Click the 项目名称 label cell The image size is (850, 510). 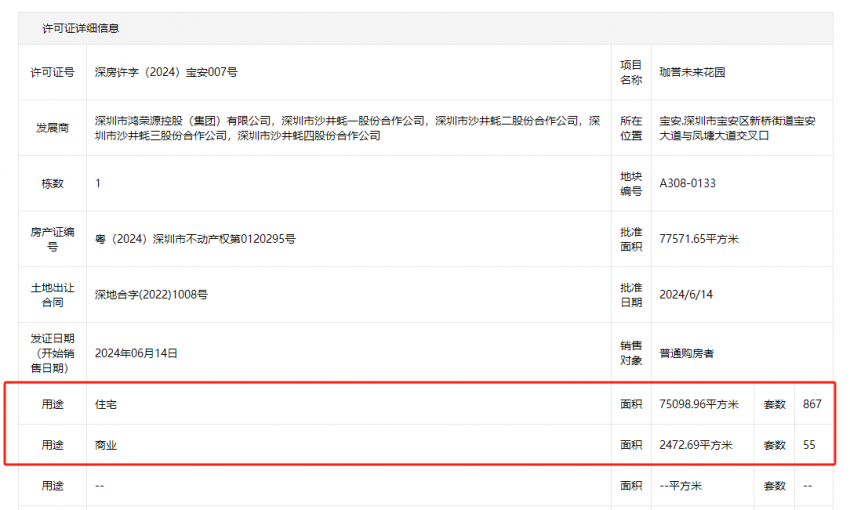631,72
